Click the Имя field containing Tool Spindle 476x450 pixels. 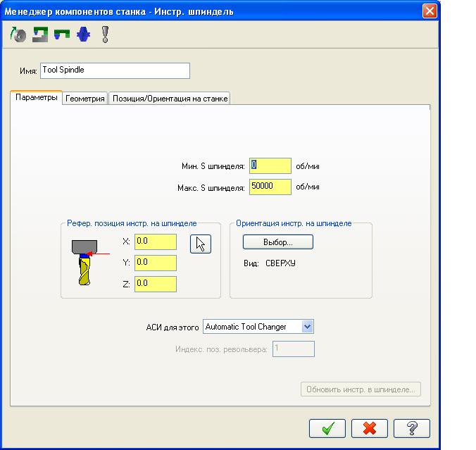coord(115,70)
